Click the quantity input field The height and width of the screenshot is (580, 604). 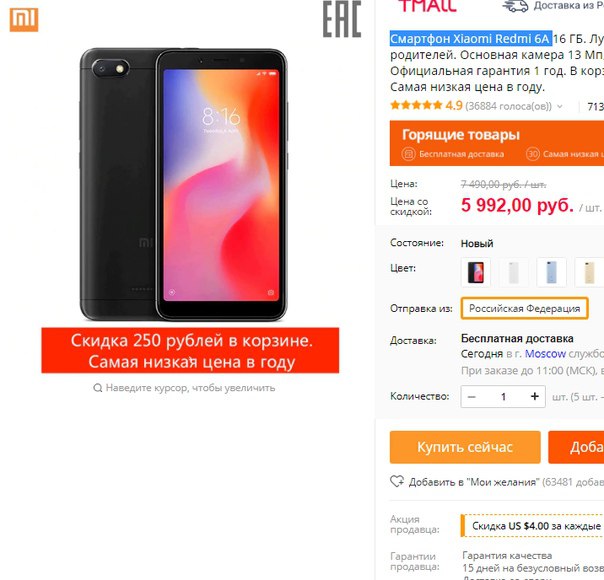click(x=503, y=396)
